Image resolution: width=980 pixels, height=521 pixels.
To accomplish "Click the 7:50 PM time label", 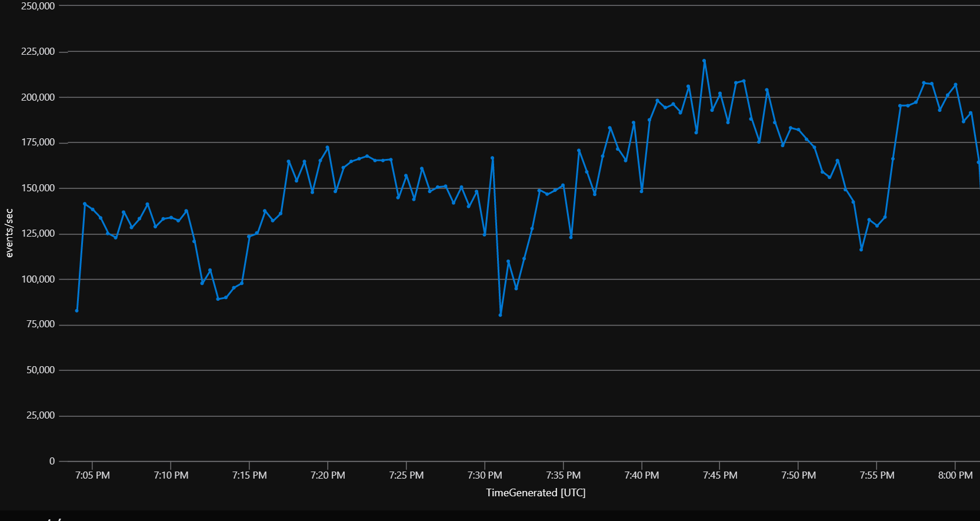I will tap(799, 476).
